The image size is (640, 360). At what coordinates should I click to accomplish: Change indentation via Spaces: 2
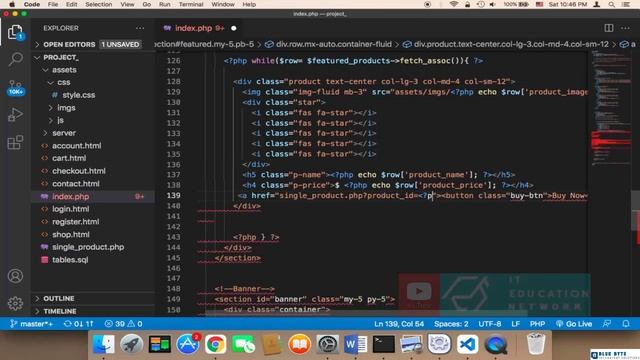pos(451,324)
